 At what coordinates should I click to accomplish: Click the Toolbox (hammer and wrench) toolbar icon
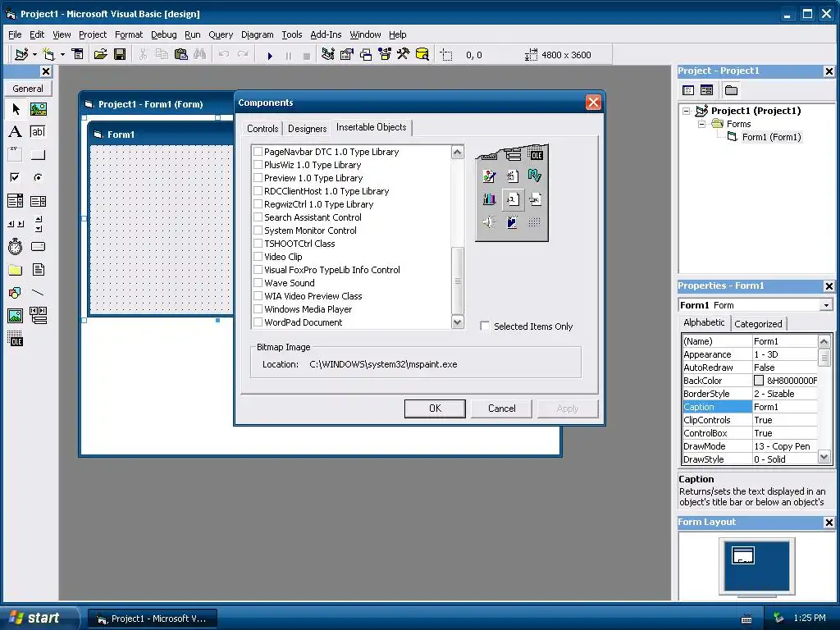point(404,54)
